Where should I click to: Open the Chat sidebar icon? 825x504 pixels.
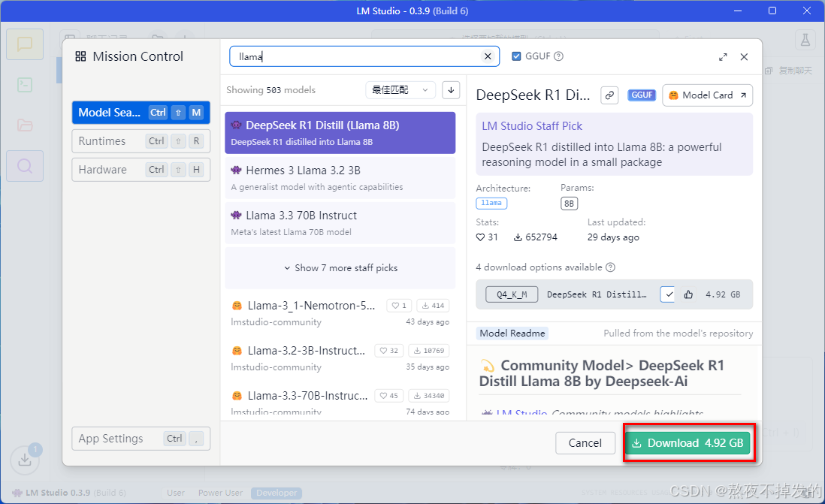tap(25, 44)
